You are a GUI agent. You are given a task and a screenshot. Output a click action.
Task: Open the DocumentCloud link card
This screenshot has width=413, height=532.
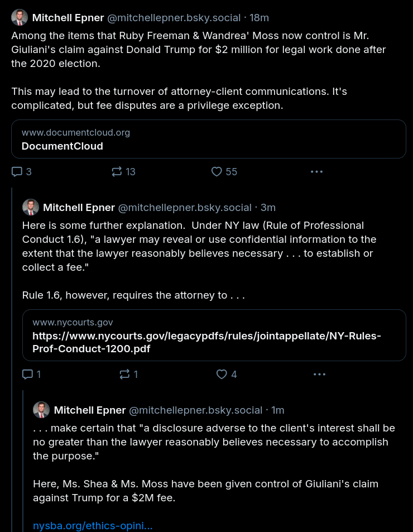(209, 139)
